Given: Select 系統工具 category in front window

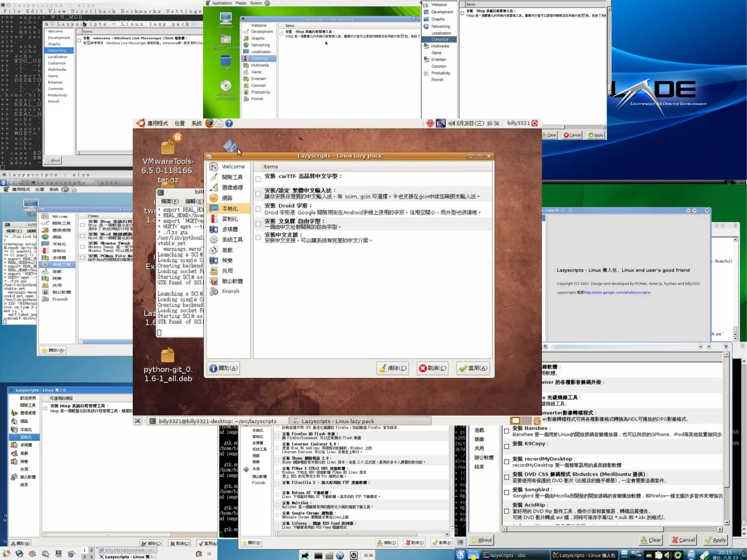Looking at the screenshot, I should coord(229,239).
